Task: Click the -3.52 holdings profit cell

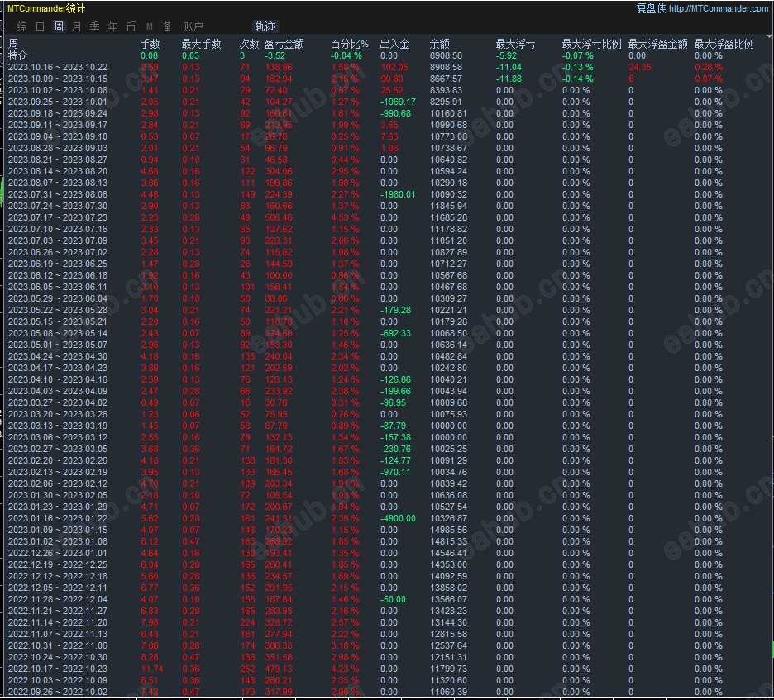Action: (275, 55)
